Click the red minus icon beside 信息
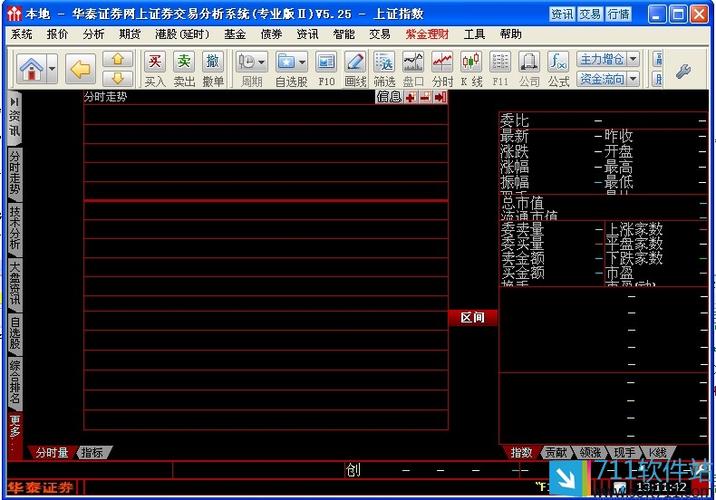The image size is (716, 500). click(x=425, y=97)
